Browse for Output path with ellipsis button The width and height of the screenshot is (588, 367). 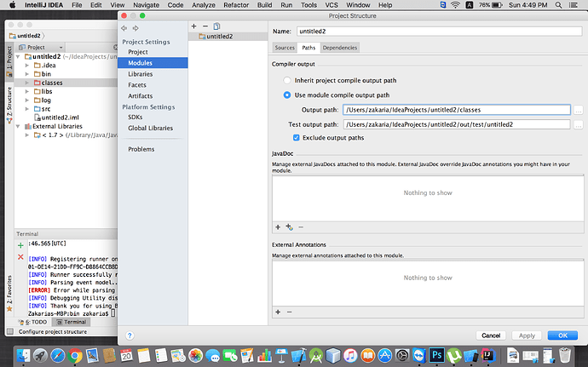(x=579, y=110)
